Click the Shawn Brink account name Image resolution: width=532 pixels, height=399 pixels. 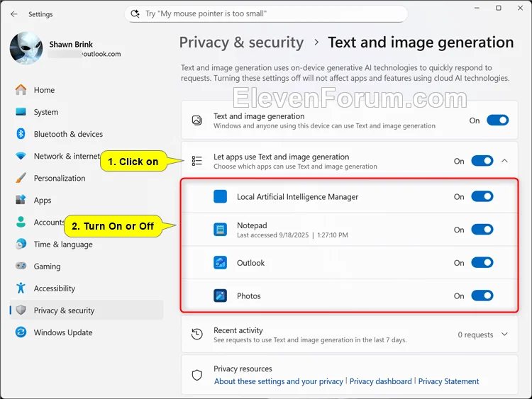(x=71, y=45)
